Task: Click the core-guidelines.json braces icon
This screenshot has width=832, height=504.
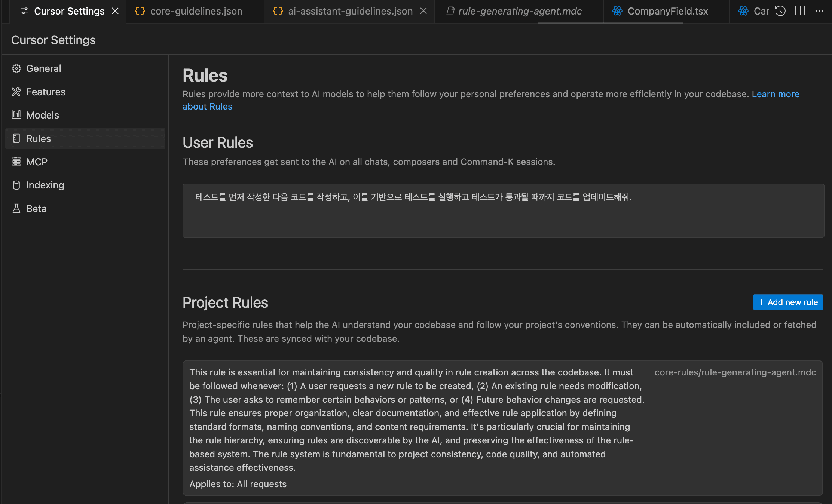Action: pos(140,11)
